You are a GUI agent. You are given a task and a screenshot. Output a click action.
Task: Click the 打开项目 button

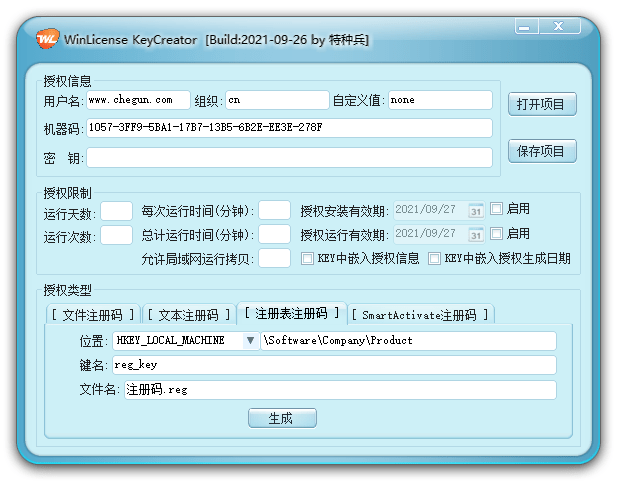542,104
